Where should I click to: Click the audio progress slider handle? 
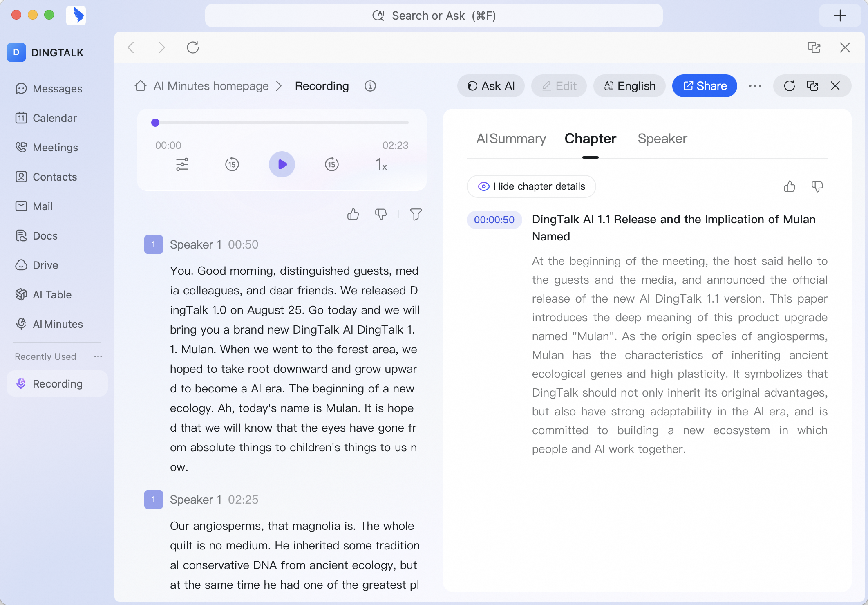(x=155, y=123)
